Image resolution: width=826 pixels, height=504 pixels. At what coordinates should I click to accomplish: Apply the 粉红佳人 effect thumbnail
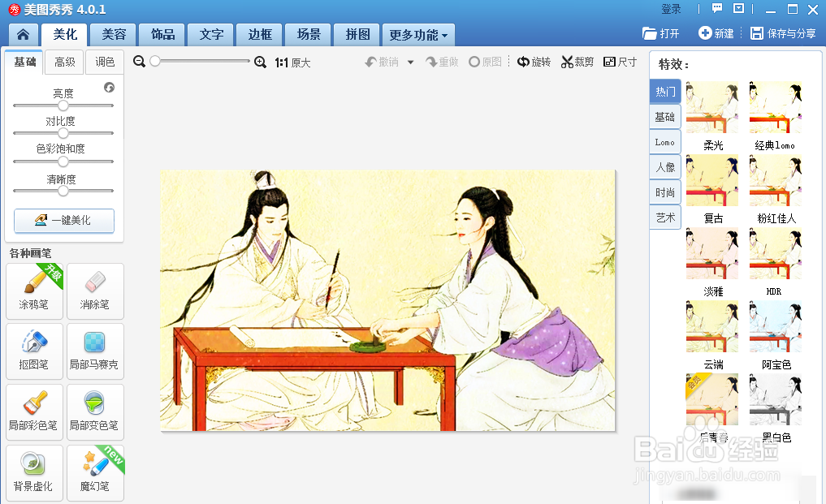[x=776, y=180]
